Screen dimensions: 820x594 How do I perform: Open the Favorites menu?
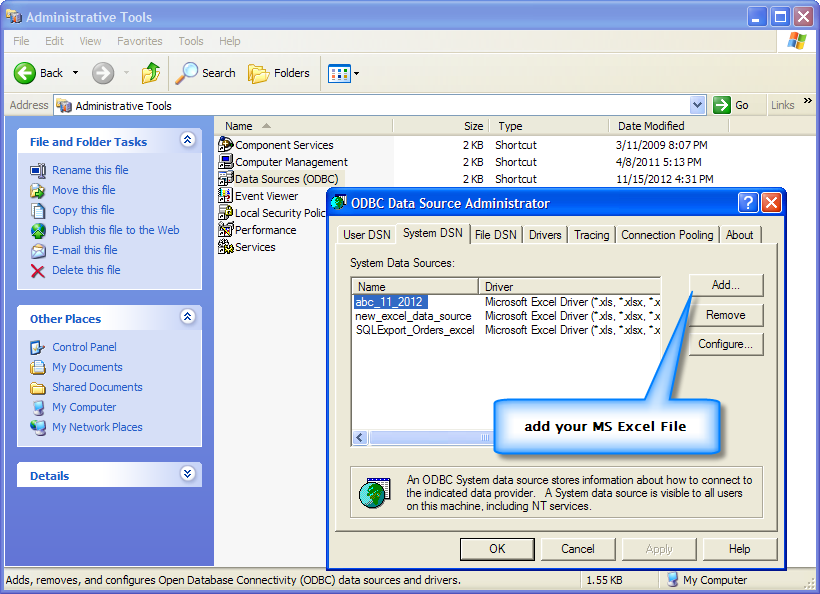tap(140, 41)
